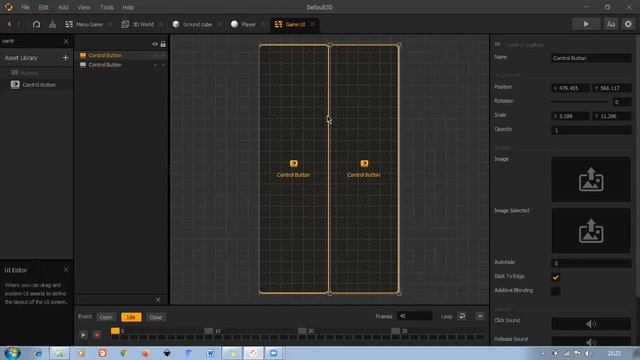Screen dimensions: 640x360
Task: Play the timeline animation
Action: point(83,335)
